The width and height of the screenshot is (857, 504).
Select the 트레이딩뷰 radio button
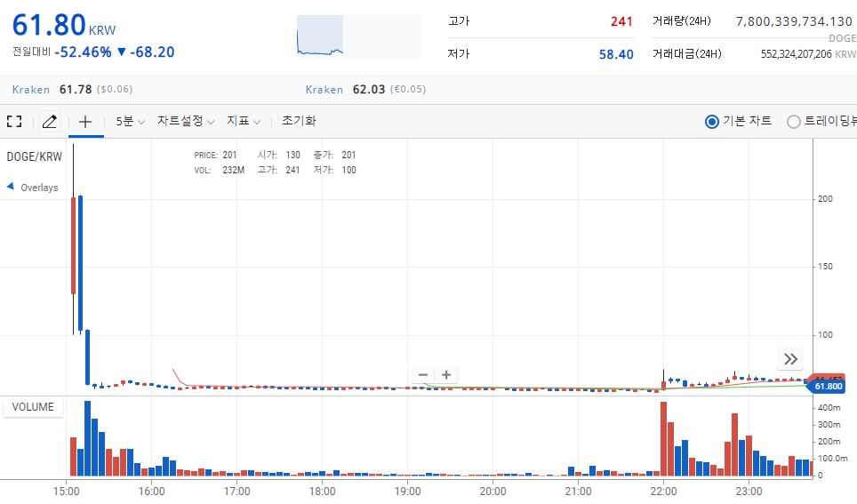click(793, 122)
